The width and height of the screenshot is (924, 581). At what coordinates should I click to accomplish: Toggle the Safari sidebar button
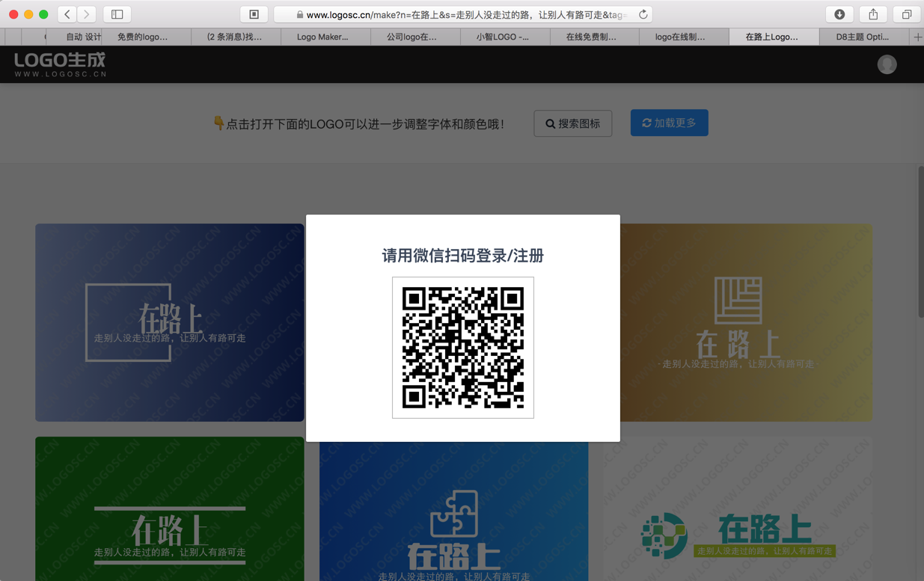point(117,14)
